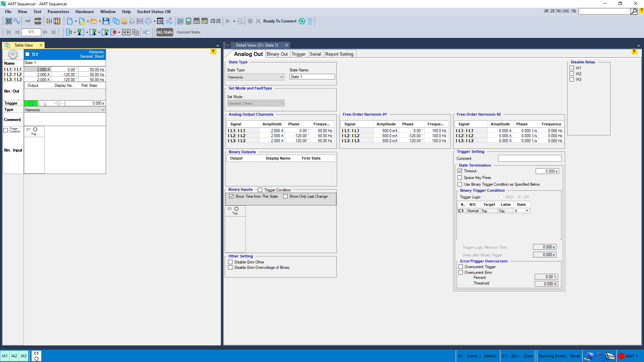Switch to the Binary Out tab
Screen dimensions: 644x362
(277, 54)
